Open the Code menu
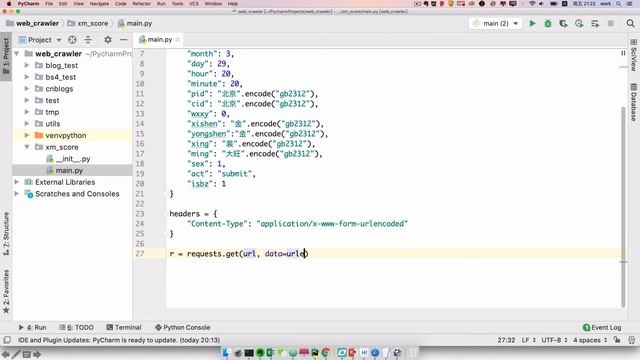 click(120, 4)
